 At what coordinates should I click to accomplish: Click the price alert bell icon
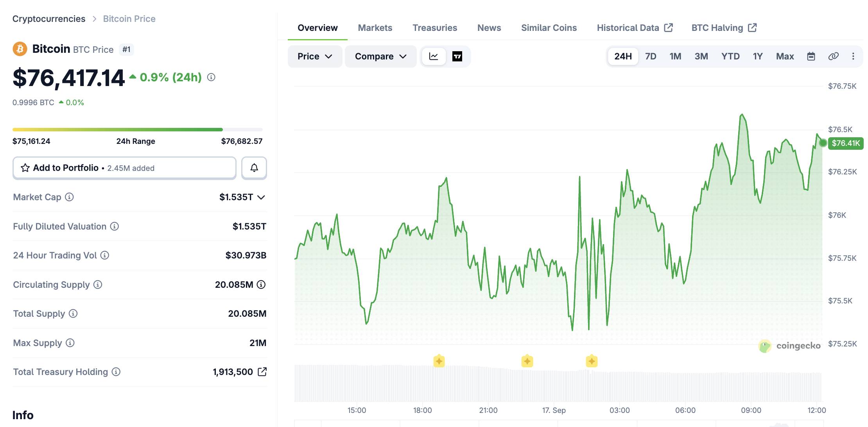pos(254,168)
